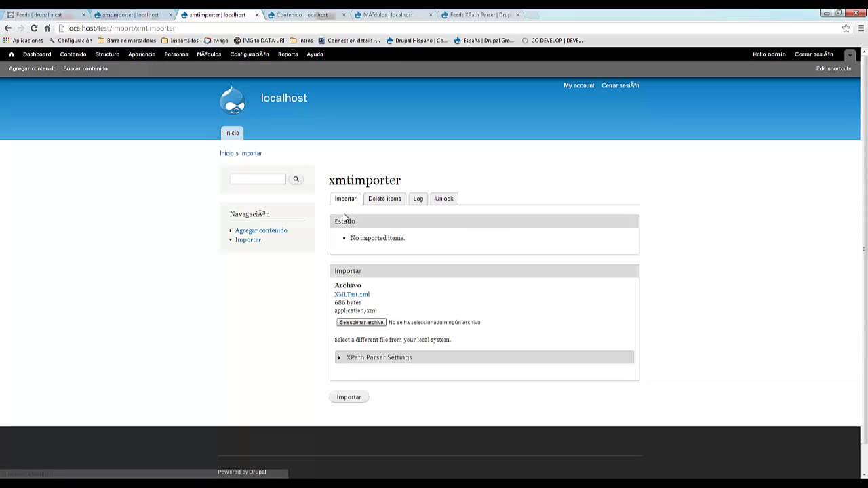Open the Barra de marcadores folder
The image size is (868, 488).
pyautogui.click(x=127, y=41)
